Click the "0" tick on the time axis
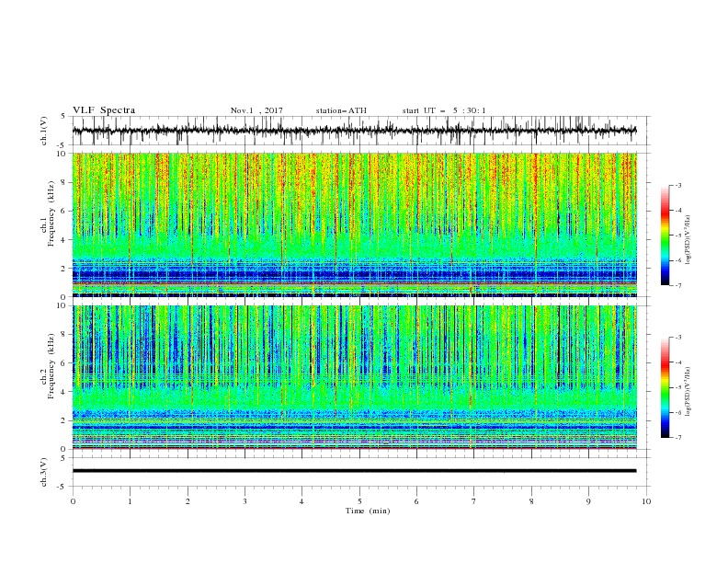This screenshot has height=563, width=728. pyautogui.click(x=73, y=501)
